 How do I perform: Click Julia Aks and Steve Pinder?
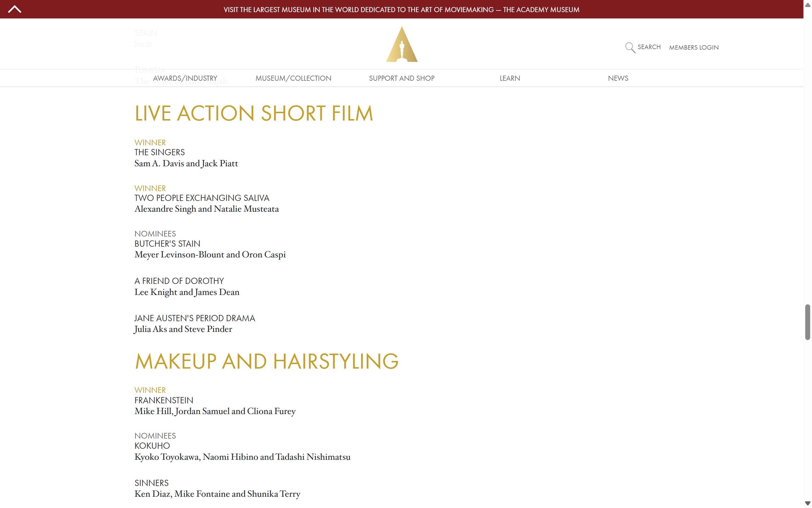point(183,329)
